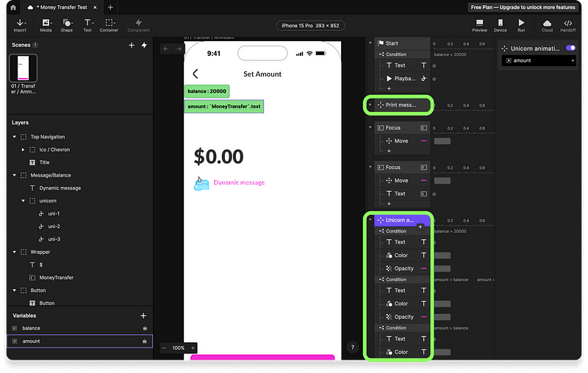
Task: Collapse the Unicorn animation trigger
Action: point(370,220)
